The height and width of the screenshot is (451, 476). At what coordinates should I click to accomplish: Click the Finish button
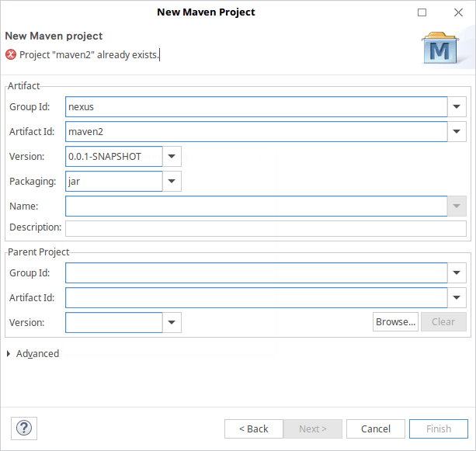(439, 428)
